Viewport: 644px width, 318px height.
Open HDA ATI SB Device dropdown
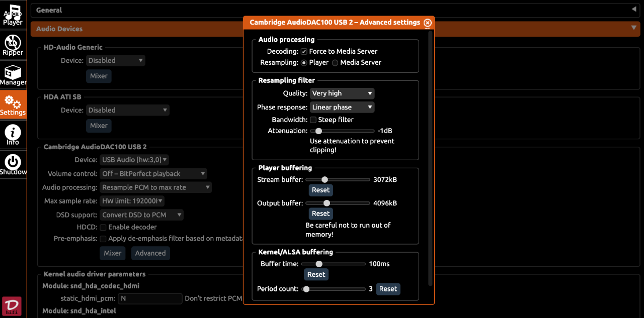pyautogui.click(x=128, y=110)
